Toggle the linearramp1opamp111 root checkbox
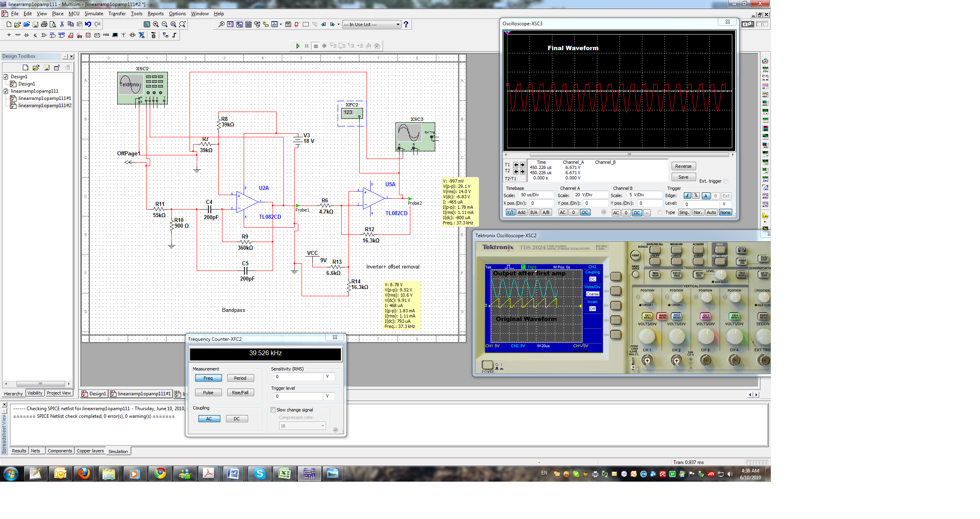This screenshot has width=980, height=519. pos(6,91)
